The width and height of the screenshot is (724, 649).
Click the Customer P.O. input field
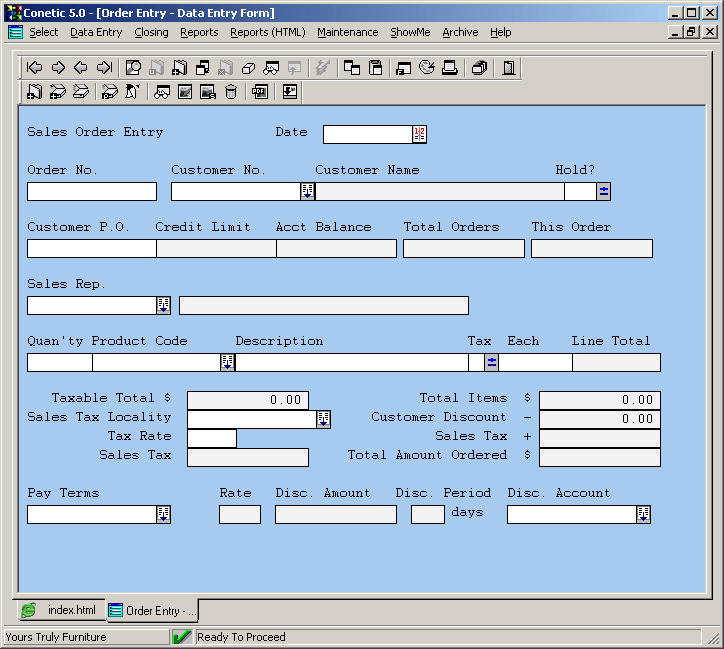91,248
